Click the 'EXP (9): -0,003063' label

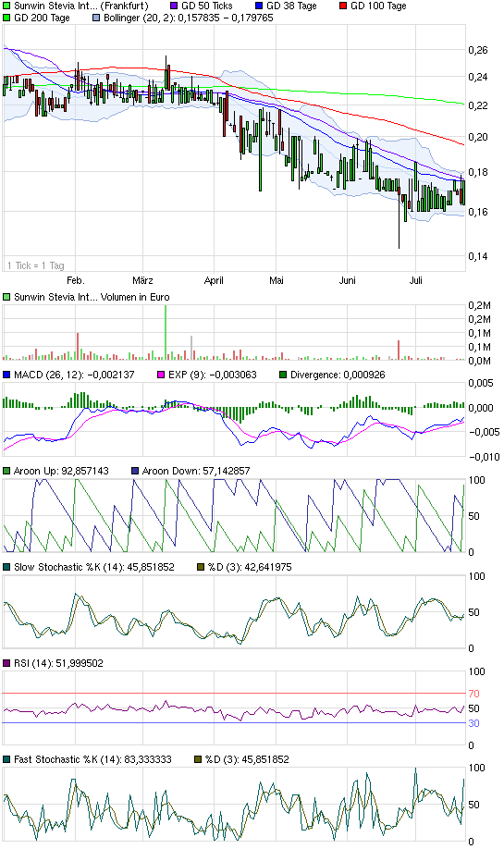pyautogui.click(x=213, y=375)
